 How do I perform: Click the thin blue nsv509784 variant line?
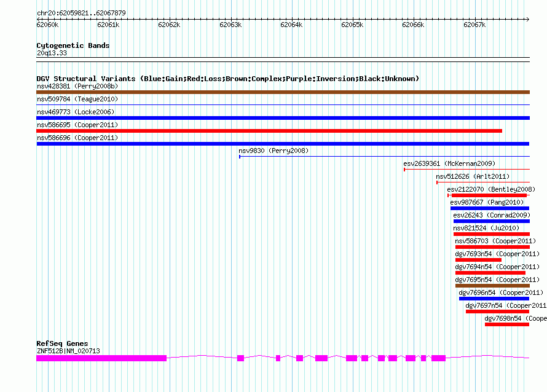click(x=283, y=104)
